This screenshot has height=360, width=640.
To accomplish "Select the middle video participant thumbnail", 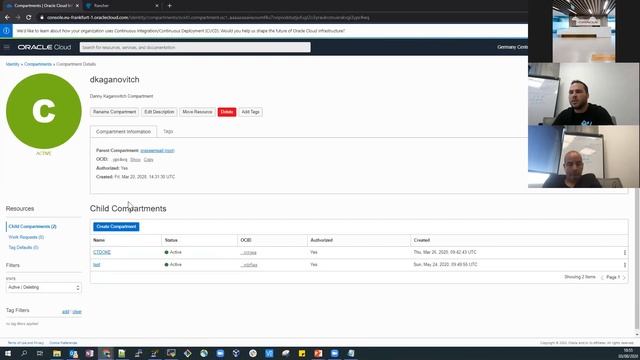I will pos(584,94).
